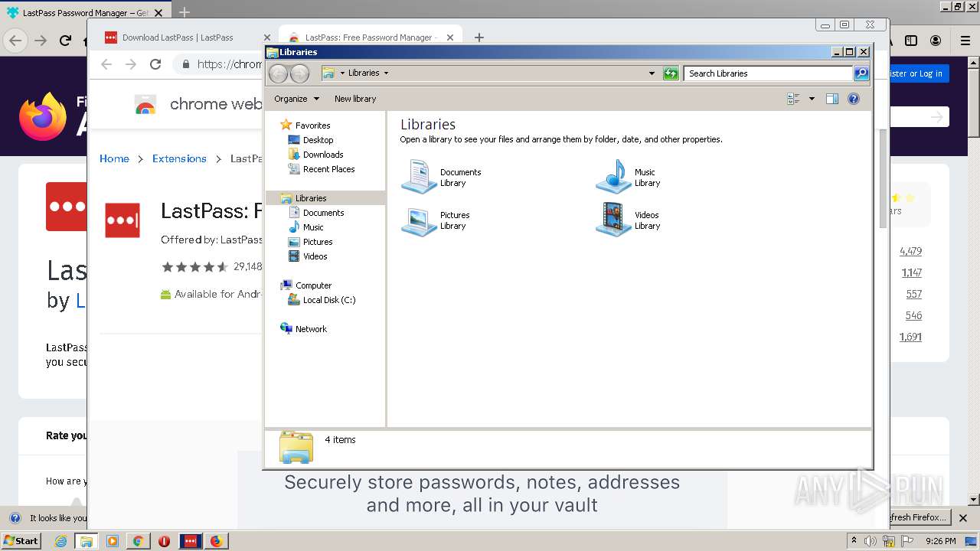Click the clock showing 9:26 PM
The height and width of the screenshot is (551, 980).
click(940, 541)
